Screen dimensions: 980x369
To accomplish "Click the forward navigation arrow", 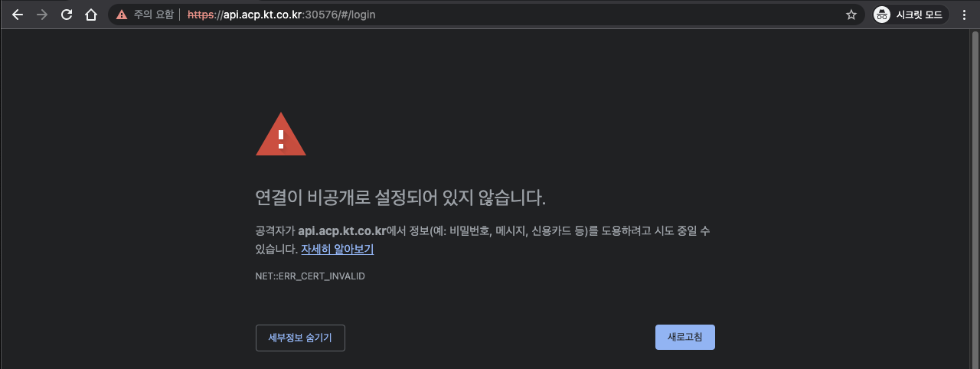I will (42, 15).
